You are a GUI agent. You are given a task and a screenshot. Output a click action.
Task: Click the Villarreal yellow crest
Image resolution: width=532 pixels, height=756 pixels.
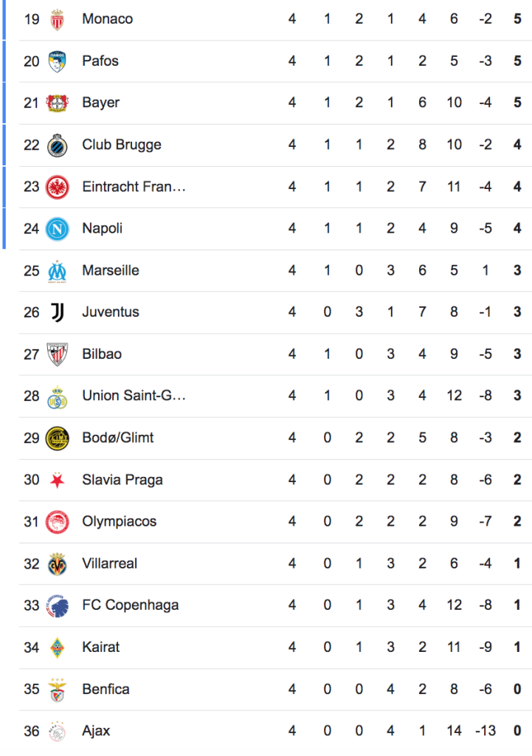(x=57, y=564)
